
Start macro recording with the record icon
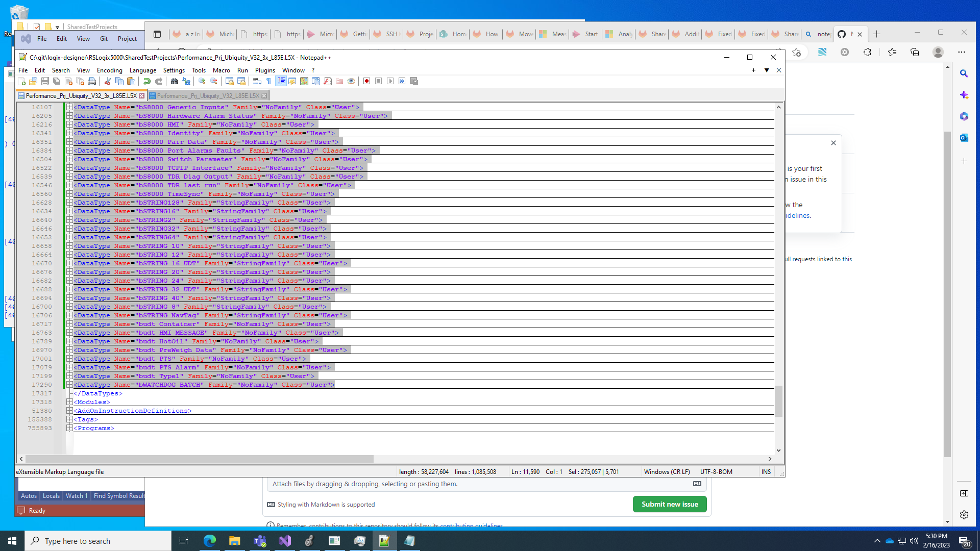pos(367,81)
